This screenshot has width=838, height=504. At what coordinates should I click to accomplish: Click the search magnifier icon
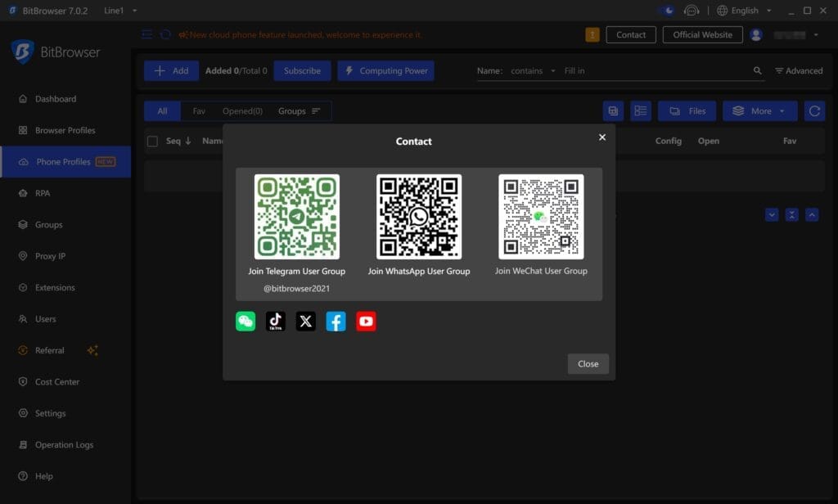click(757, 70)
